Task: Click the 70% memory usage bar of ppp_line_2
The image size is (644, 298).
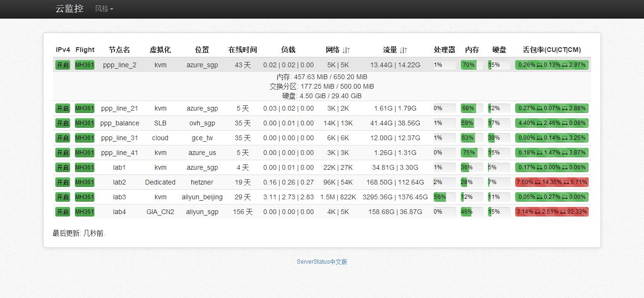Action: click(x=469, y=65)
